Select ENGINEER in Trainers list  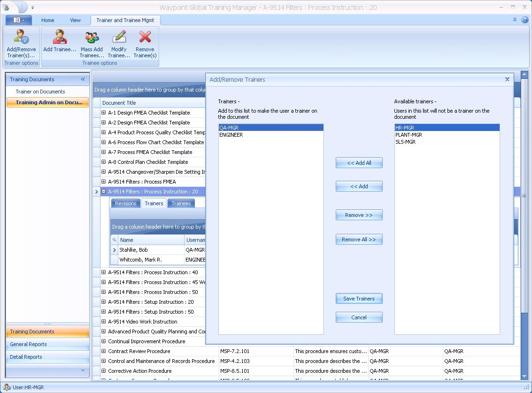[x=271, y=135]
